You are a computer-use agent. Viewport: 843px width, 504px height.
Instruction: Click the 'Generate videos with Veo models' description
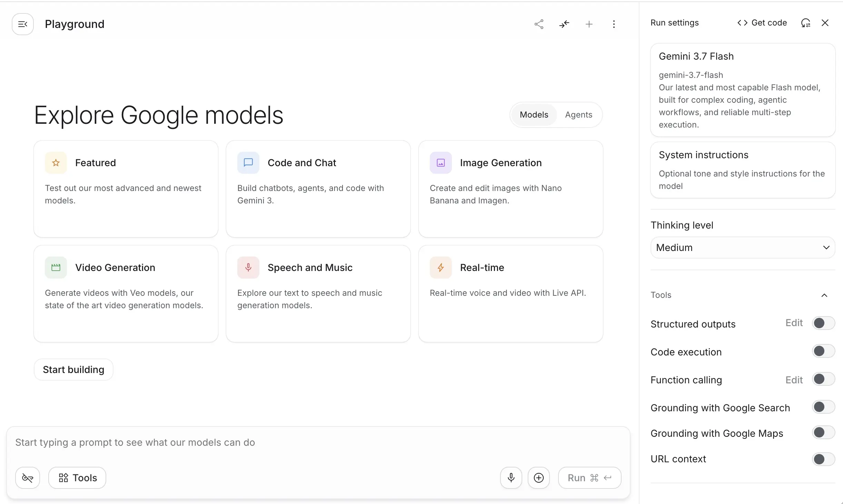124,299
